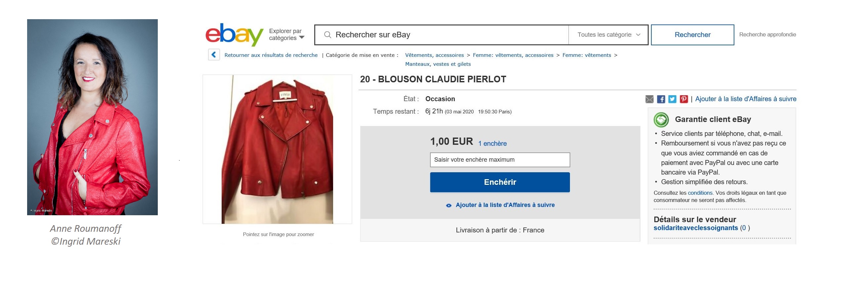This screenshot has width=868, height=283.
Task: Click the magnifier icon in the search box
Action: pos(327,35)
